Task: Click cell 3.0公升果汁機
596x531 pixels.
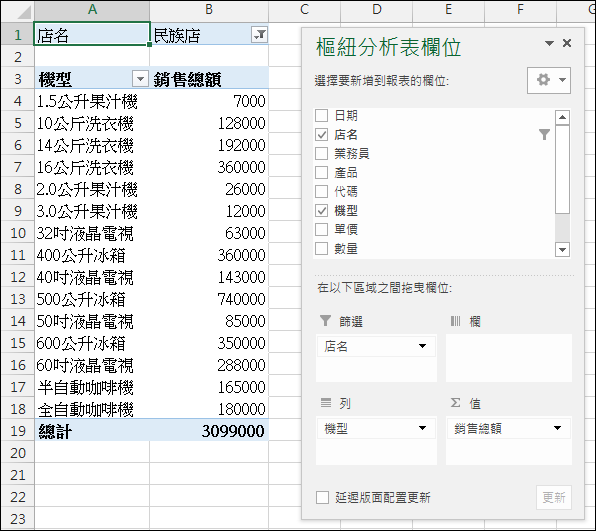Action: [x=92, y=211]
